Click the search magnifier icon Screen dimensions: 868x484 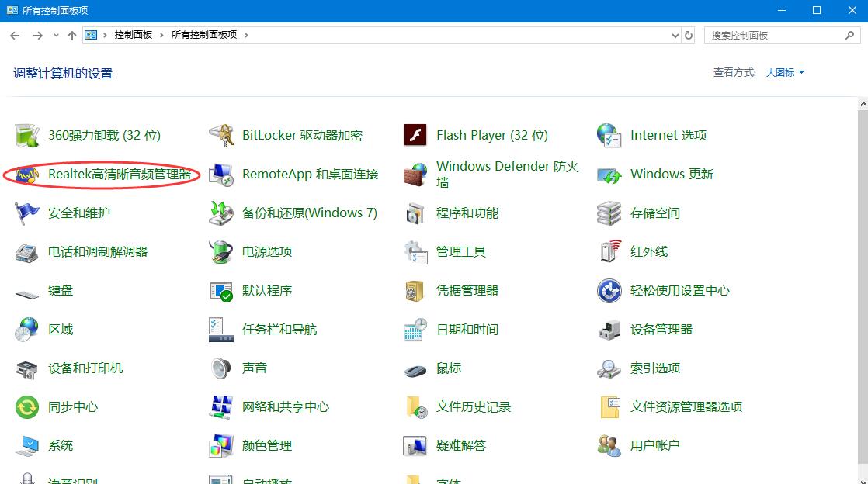coord(849,36)
